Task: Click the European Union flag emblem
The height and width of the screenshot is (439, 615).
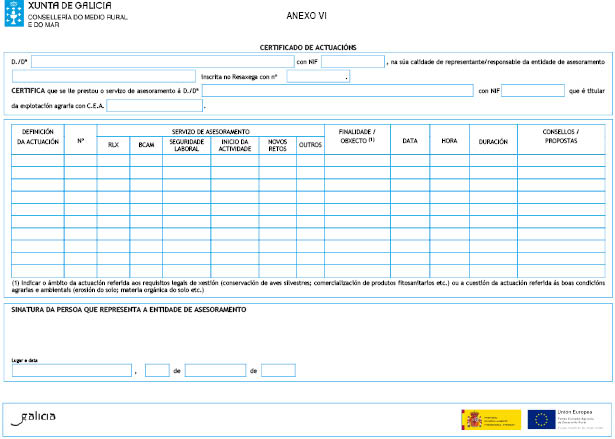Action: point(542,418)
